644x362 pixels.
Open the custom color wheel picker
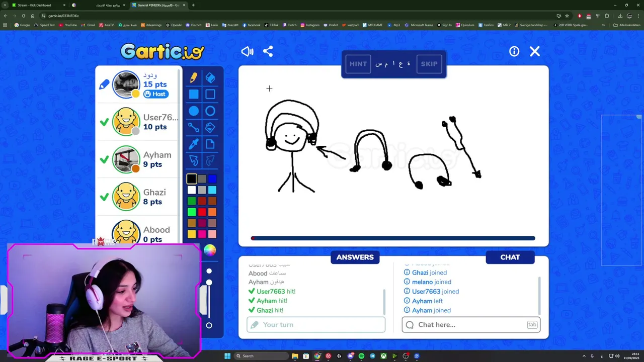coord(210,250)
